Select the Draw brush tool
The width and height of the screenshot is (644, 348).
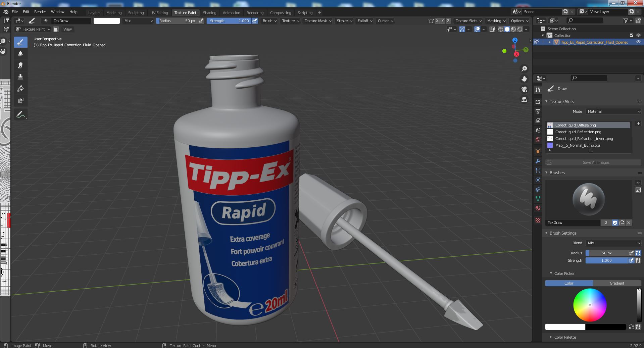pyautogui.click(x=20, y=42)
